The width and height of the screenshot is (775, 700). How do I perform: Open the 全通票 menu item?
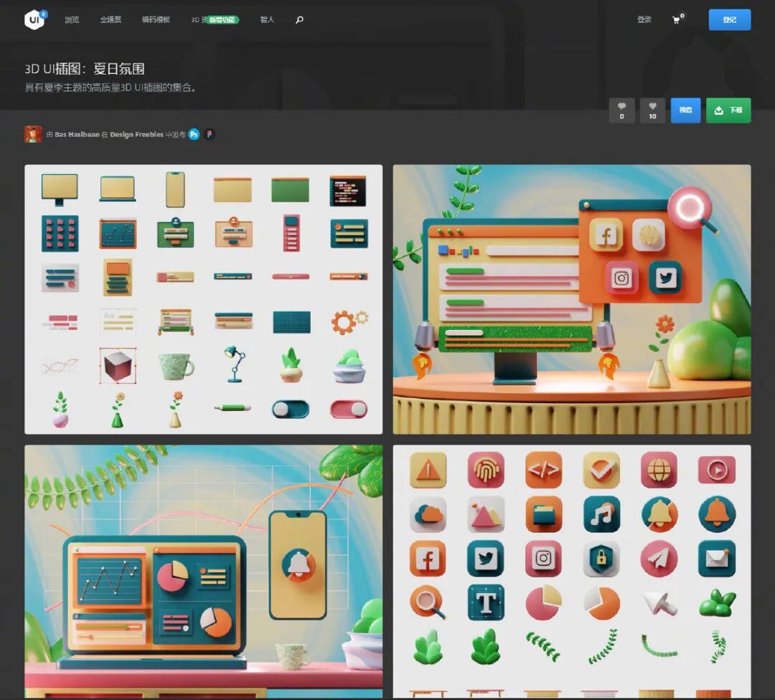111,20
